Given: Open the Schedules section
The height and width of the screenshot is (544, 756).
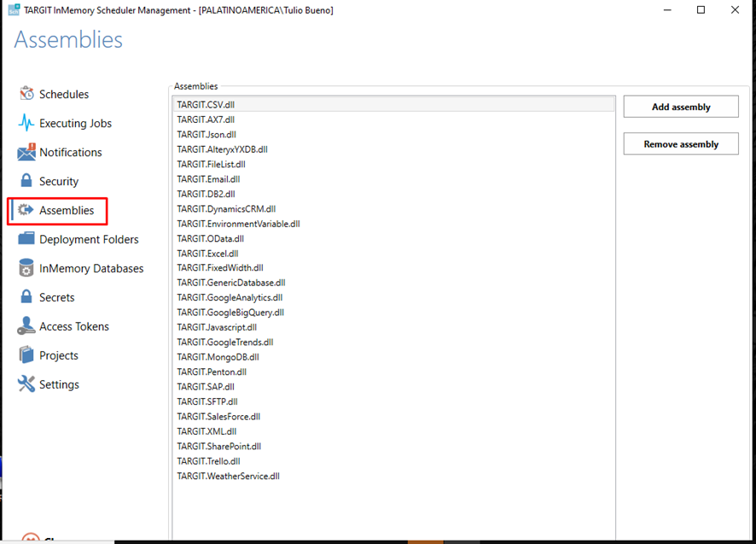Looking at the screenshot, I should click(x=64, y=94).
